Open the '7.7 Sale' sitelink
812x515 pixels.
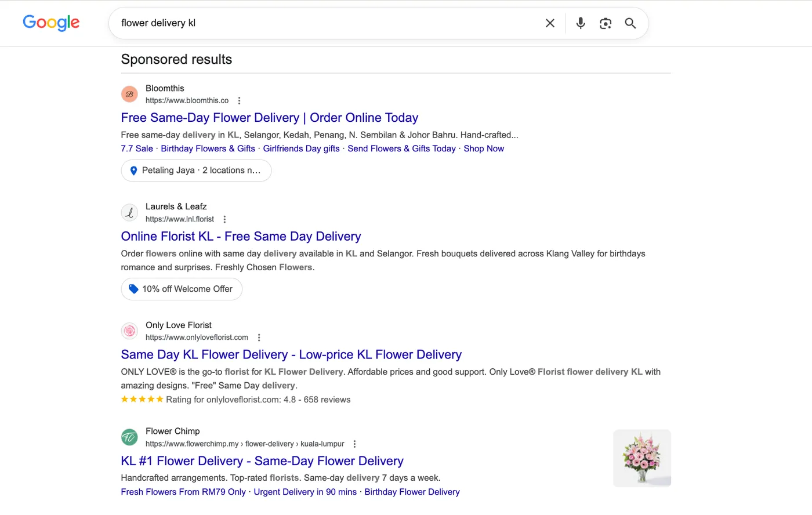click(137, 148)
